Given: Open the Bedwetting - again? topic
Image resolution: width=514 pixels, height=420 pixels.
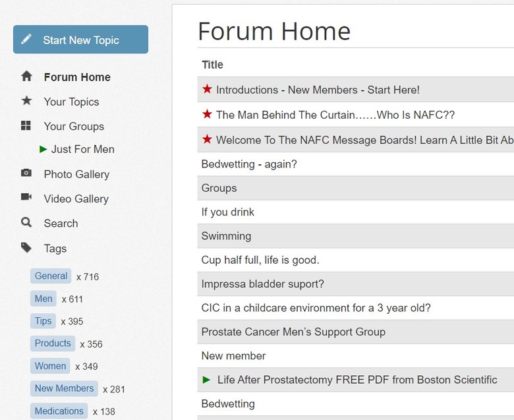Looking at the screenshot, I should pyautogui.click(x=249, y=164).
